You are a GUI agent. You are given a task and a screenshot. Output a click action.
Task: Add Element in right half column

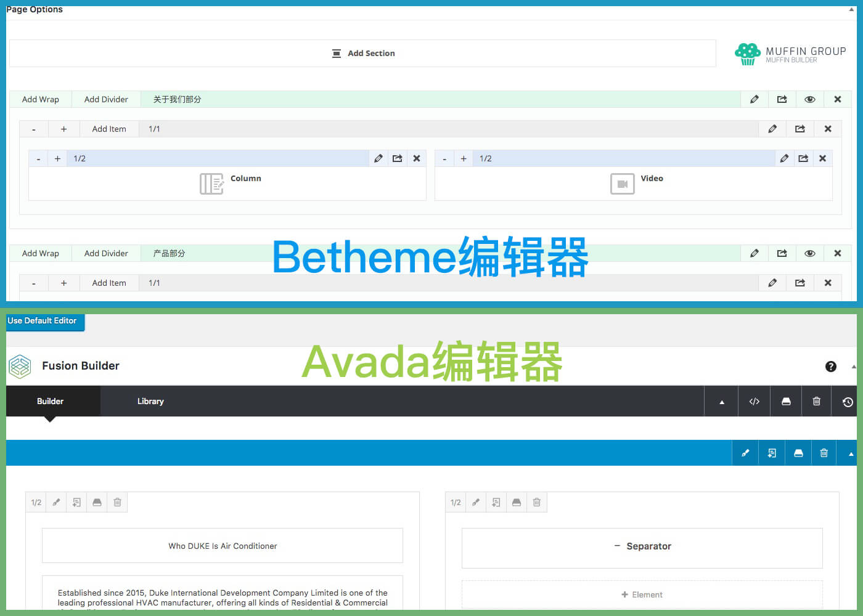[642, 594]
